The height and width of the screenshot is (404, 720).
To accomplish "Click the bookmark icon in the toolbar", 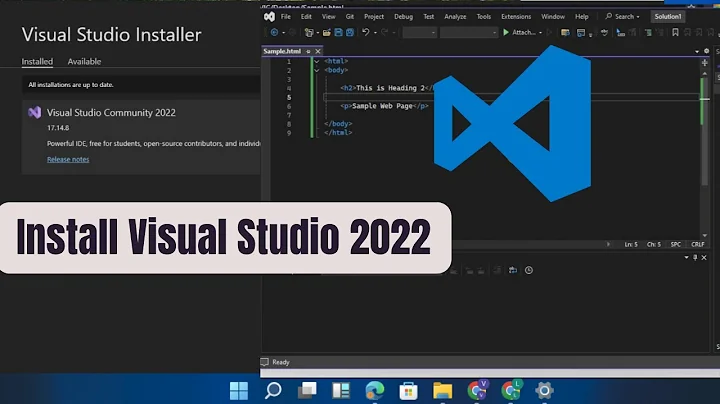I will 675,32.
